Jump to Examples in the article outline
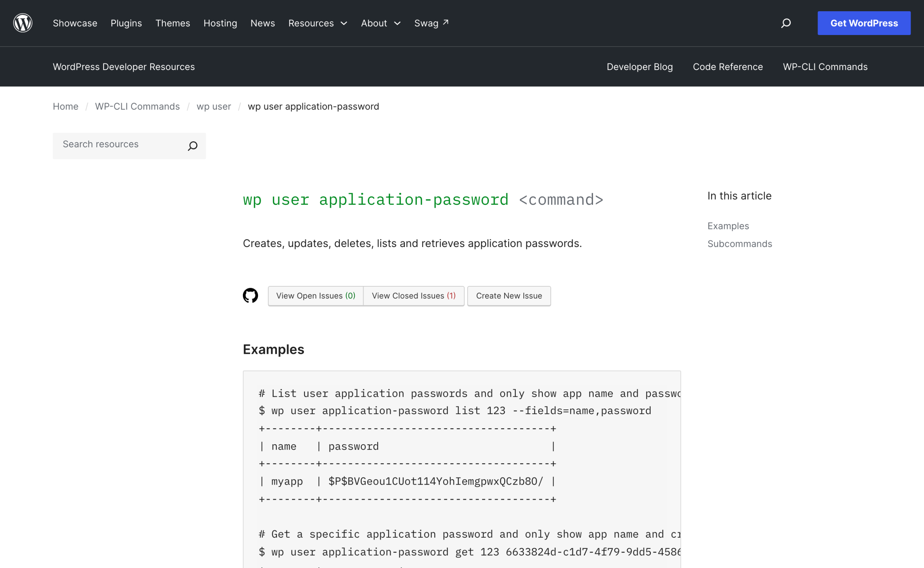This screenshot has height=568, width=924. click(728, 226)
